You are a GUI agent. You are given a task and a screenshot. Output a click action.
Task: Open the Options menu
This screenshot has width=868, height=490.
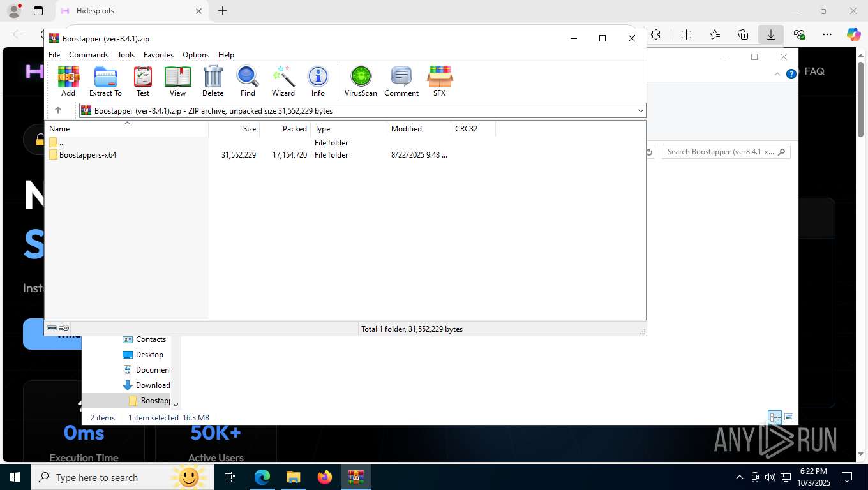point(196,55)
